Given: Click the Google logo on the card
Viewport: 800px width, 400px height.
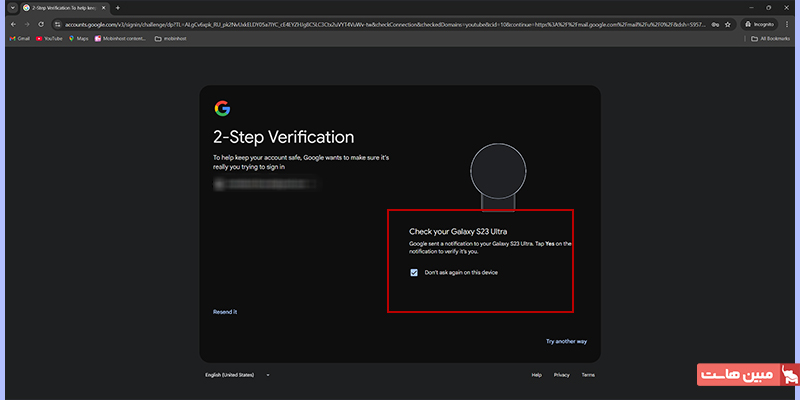Looking at the screenshot, I should click(222, 108).
